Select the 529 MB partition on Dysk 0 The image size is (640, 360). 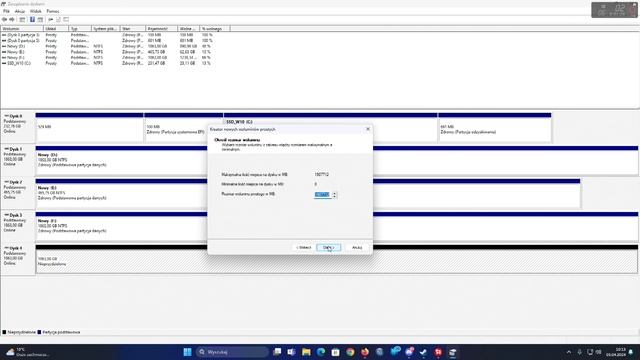(89, 128)
